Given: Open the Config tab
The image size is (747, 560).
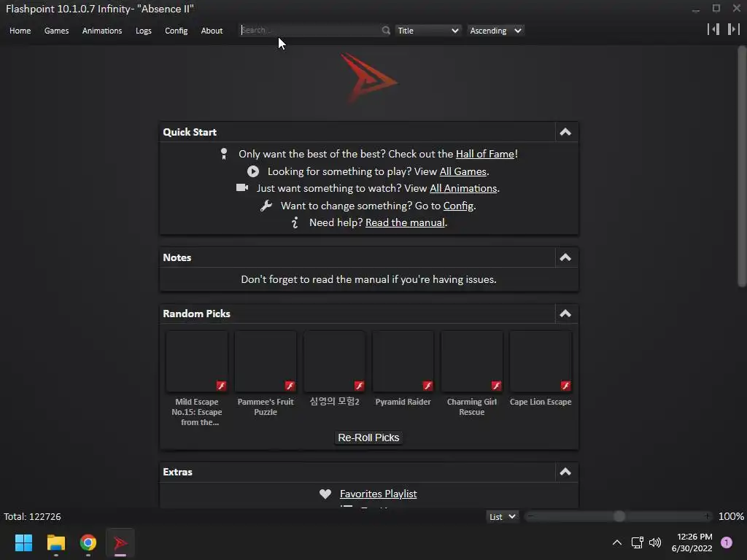Looking at the screenshot, I should point(177,31).
